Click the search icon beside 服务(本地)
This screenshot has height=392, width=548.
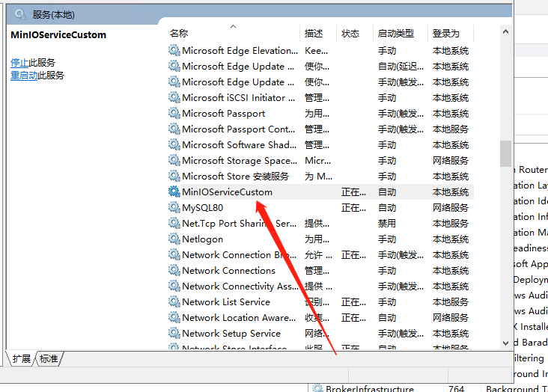(20, 14)
